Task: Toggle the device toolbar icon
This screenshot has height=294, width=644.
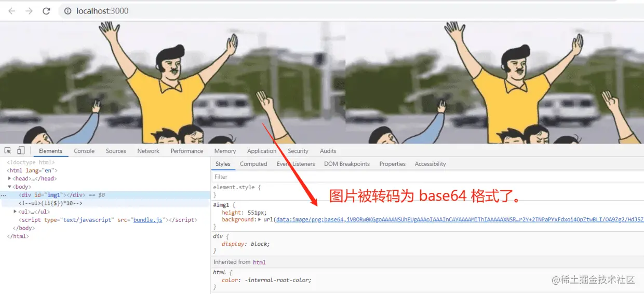Action: pyautogui.click(x=21, y=151)
